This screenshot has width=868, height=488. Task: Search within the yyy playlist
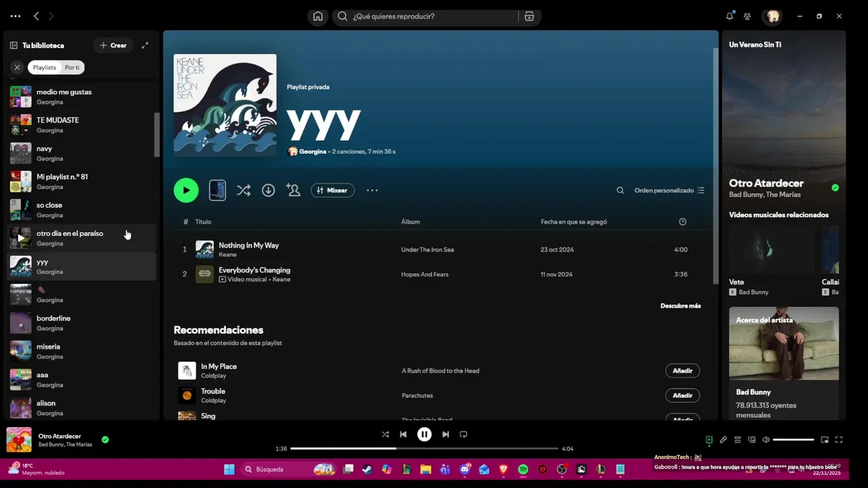[x=620, y=190]
